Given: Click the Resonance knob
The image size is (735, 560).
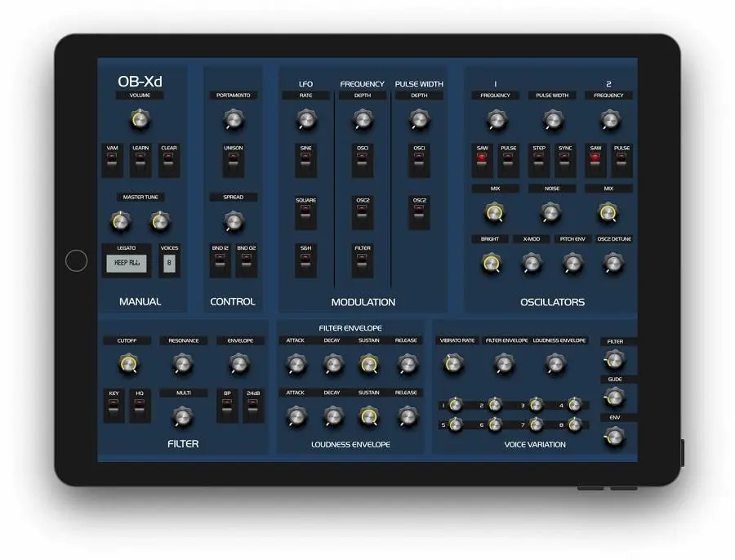Looking at the screenshot, I should pyautogui.click(x=183, y=364).
